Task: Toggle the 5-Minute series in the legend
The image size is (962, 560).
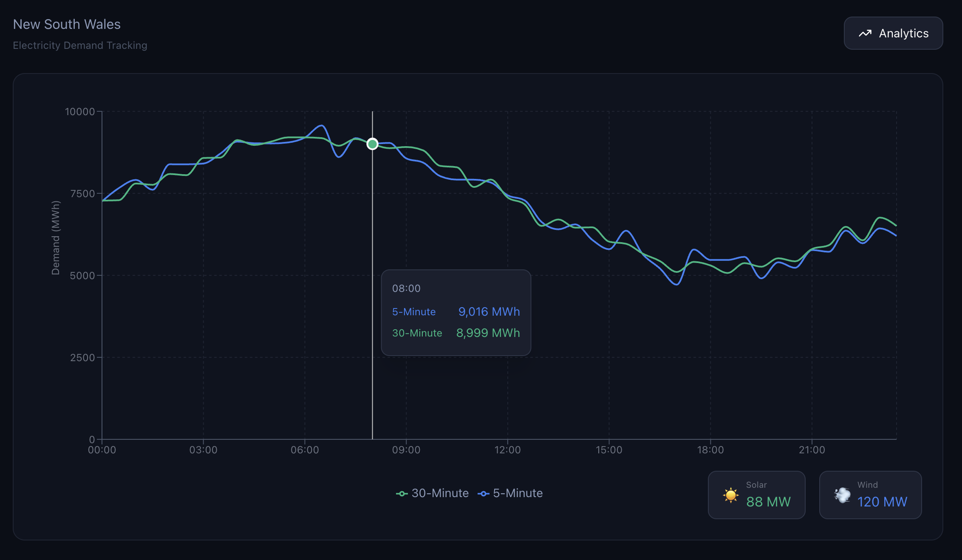Action: pyautogui.click(x=518, y=493)
